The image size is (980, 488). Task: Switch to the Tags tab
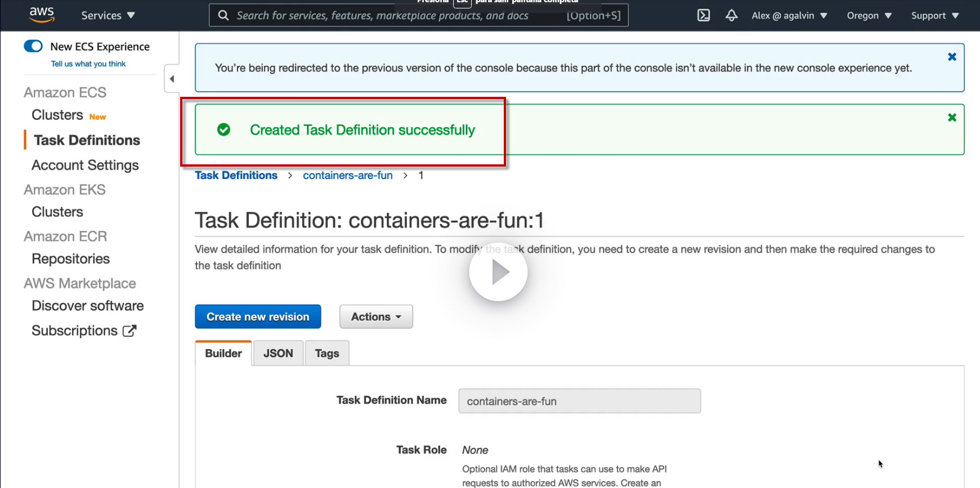[x=327, y=353]
